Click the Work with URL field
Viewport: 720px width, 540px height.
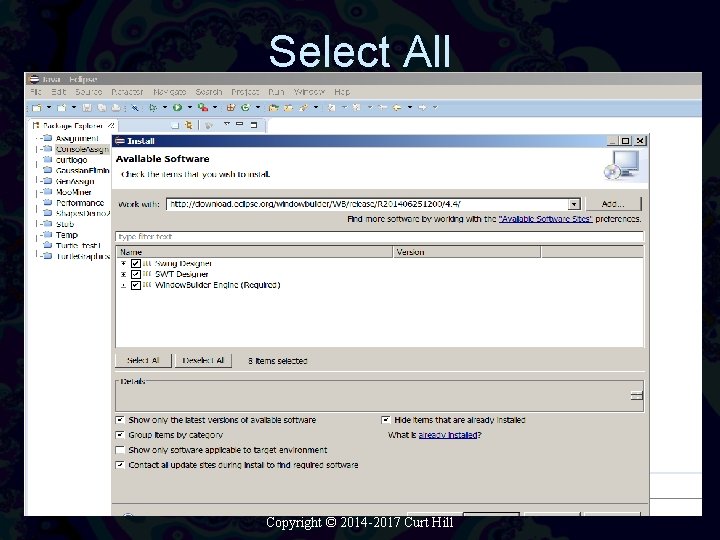coord(367,204)
